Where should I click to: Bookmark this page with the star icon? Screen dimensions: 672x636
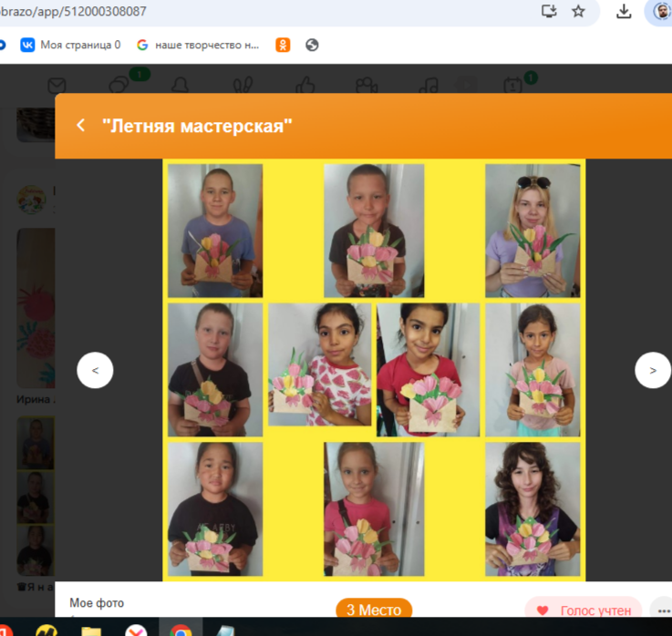[x=578, y=12]
